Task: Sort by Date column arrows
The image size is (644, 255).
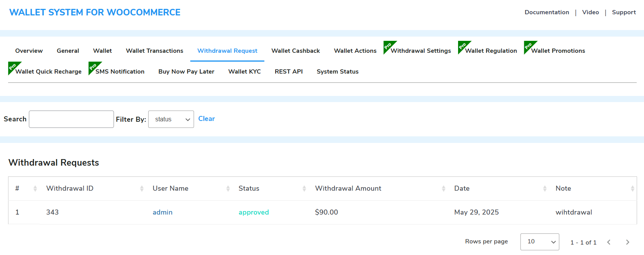Action: [x=545, y=189]
